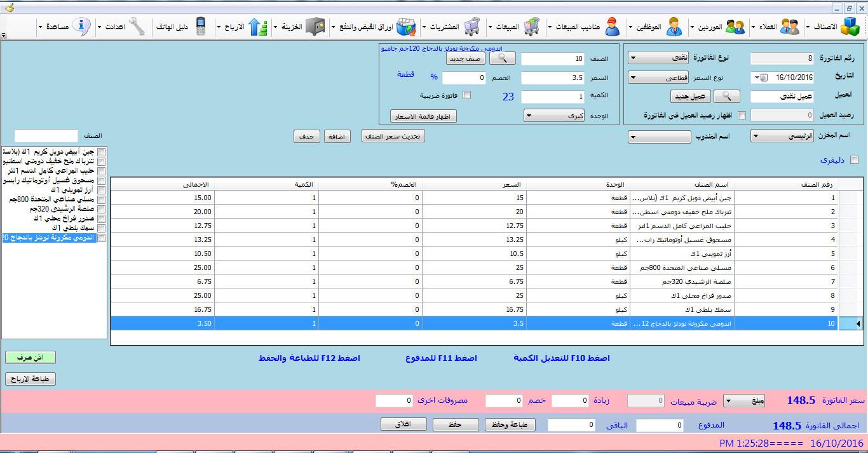Click the الصنف filter field above the item list
The image size is (868, 453).
(x=46, y=136)
